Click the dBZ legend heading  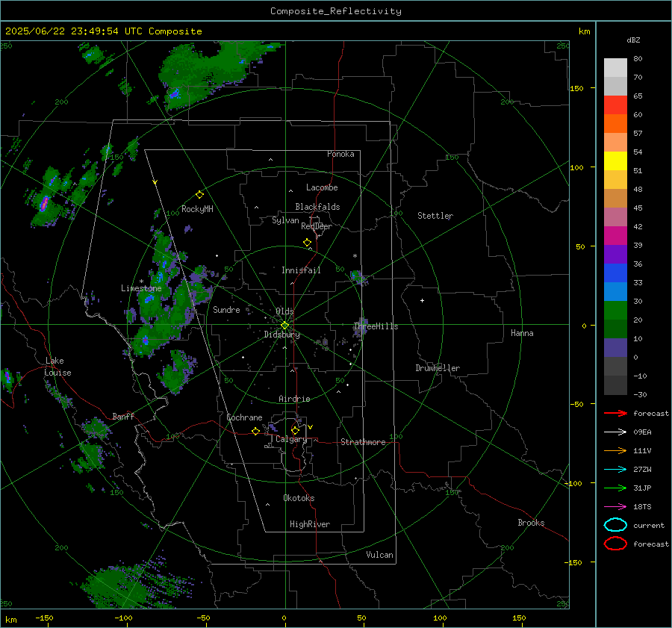633,40
